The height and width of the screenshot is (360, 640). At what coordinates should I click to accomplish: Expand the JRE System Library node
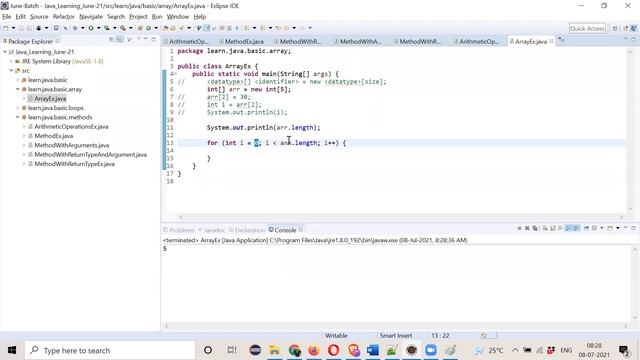(x=11, y=61)
